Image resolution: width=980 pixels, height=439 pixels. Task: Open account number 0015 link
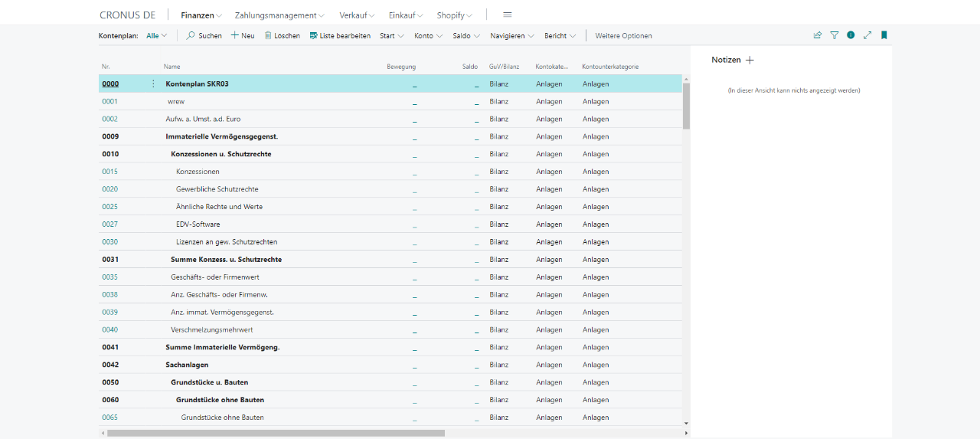(109, 172)
